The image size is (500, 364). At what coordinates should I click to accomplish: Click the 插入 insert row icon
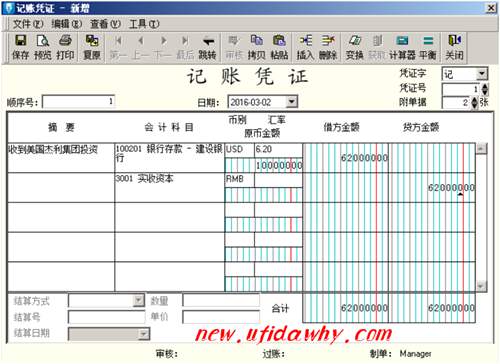(306, 41)
